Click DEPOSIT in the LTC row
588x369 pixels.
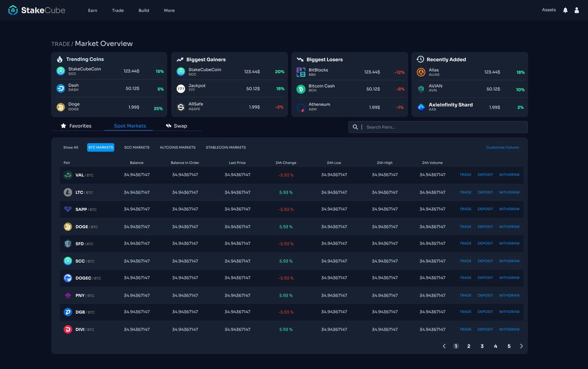click(485, 193)
